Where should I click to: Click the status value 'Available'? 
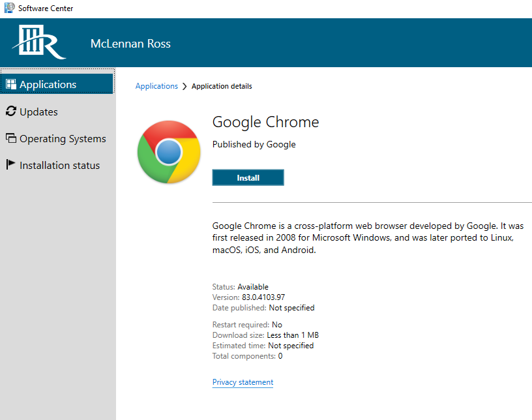pyautogui.click(x=253, y=287)
